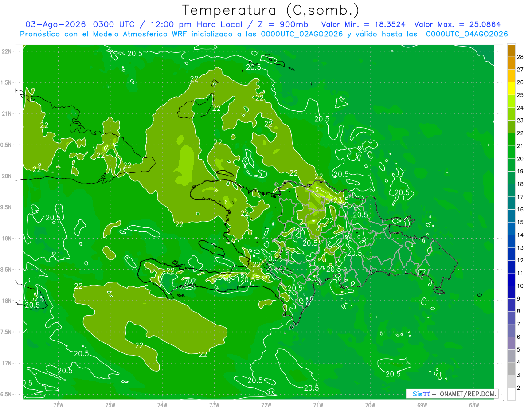Click the '5' color scale label
The image size is (532, 411).
[x=519, y=350]
